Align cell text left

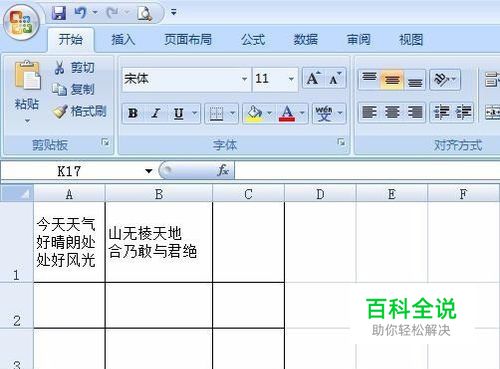[369, 113]
